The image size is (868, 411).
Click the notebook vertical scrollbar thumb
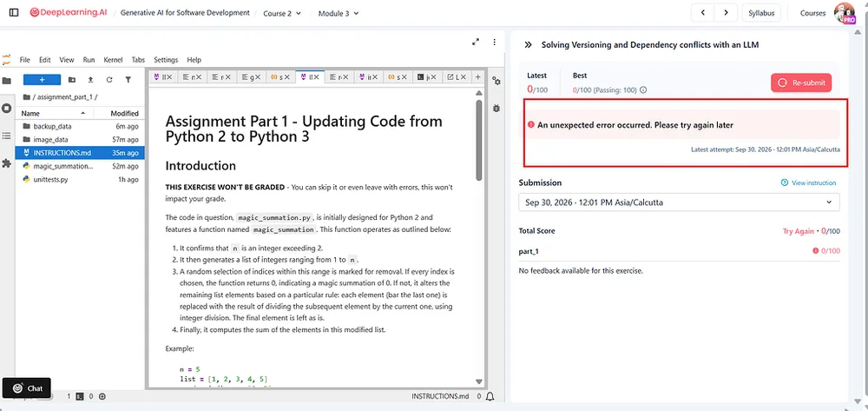pos(479,140)
